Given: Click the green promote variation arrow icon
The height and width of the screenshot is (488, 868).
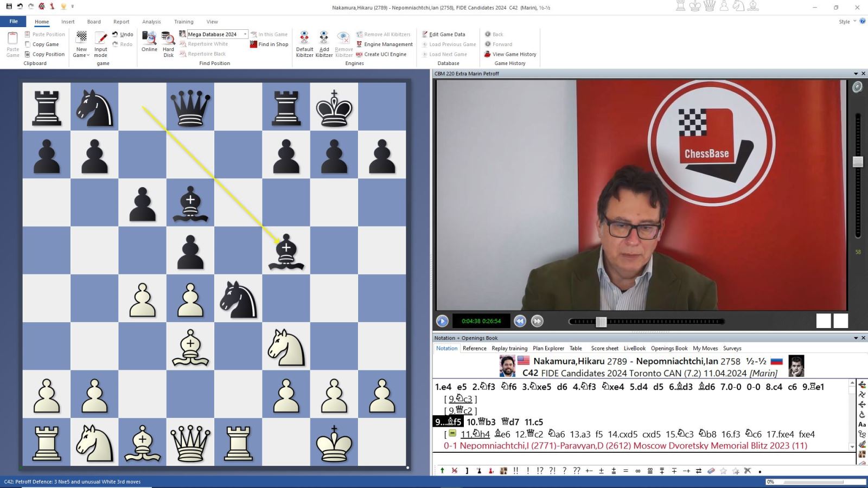Looking at the screenshot, I should point(442,471).
